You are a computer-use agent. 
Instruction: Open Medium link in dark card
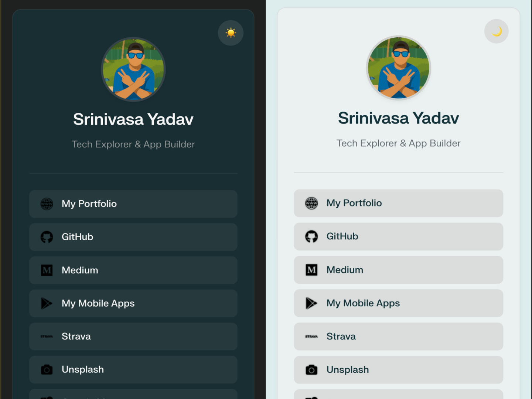[133, 270]
